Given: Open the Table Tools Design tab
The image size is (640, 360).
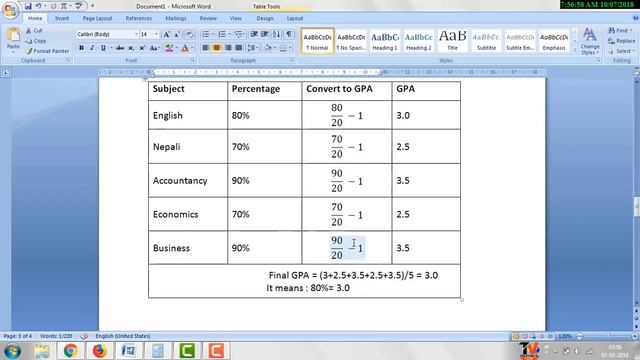Looking at the screenshot, I should (x=265, y=18).
